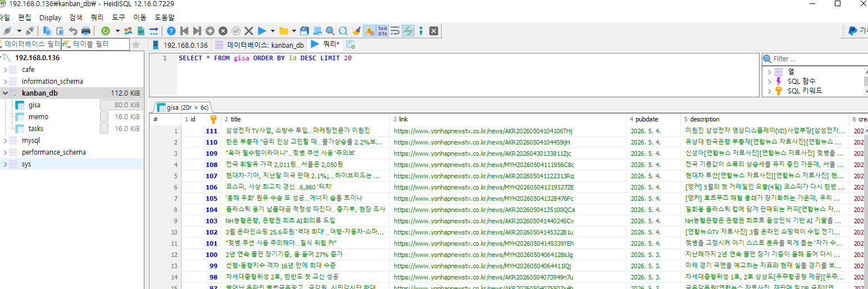Collapse the kanban_db database node

5,93
